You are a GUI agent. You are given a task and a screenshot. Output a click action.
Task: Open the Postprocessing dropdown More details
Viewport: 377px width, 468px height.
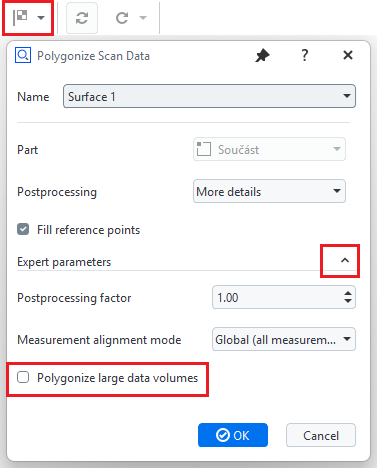[269, 191]
